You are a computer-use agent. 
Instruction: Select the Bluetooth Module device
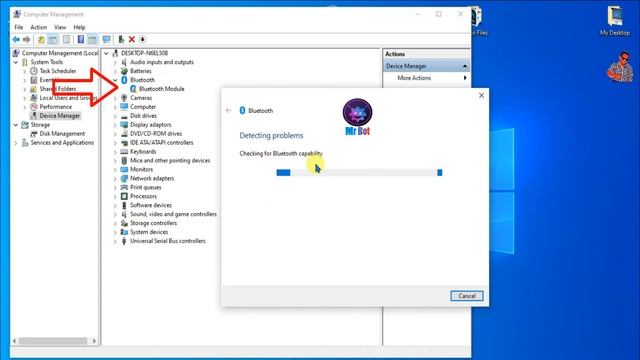coord(162,89)
